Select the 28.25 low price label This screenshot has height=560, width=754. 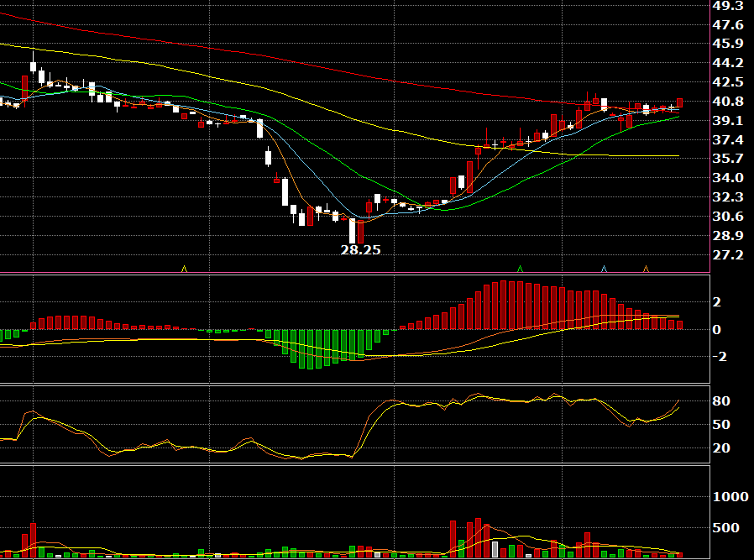click(361, 249)
